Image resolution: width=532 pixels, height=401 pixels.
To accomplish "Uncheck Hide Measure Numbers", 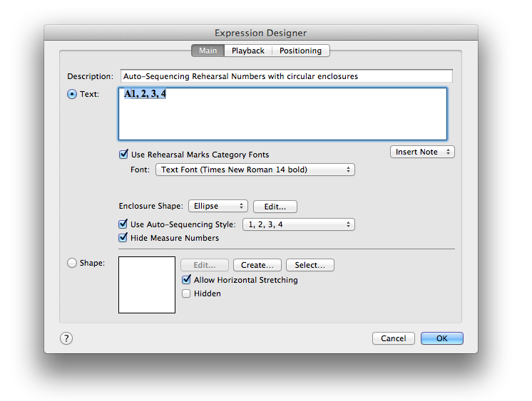I will (123, 237).
